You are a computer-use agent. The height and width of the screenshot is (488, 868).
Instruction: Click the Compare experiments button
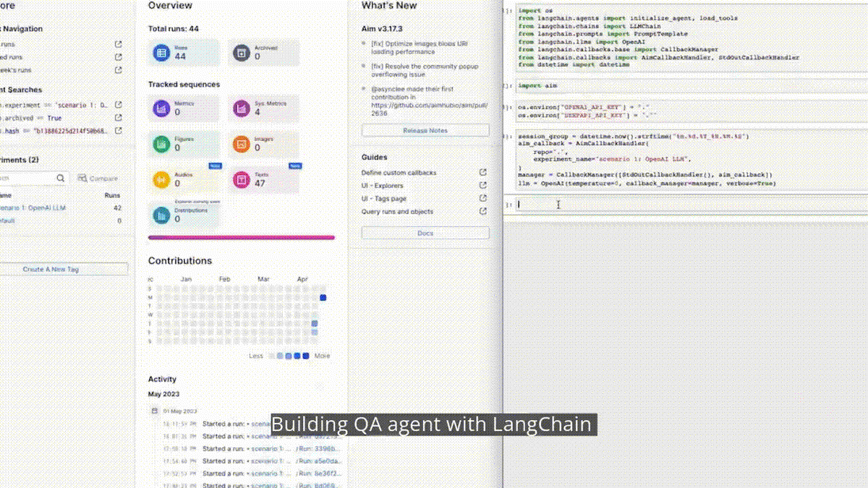[98, 178]
